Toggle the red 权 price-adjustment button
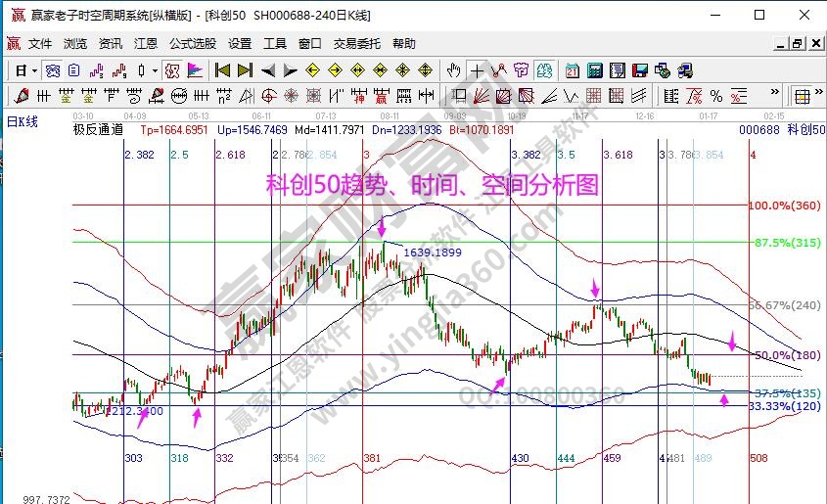This screenshot has width=827, height=504. (x=172, y=70)
